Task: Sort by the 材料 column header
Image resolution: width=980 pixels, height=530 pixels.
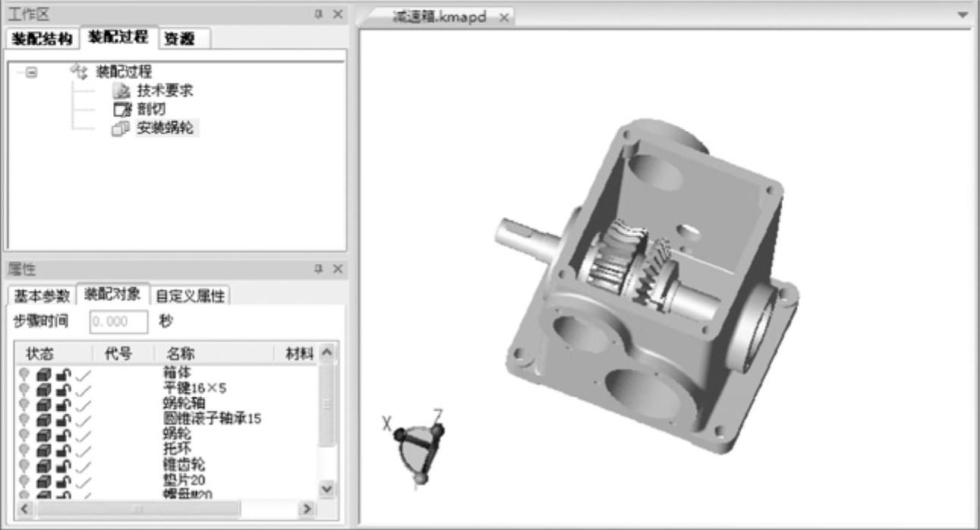Action: 297,353
